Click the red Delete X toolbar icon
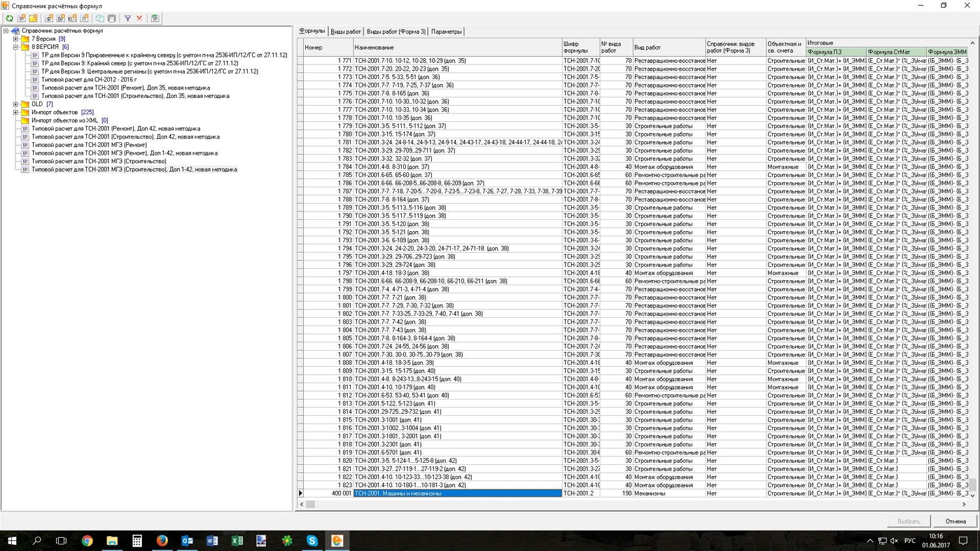Image resolution: width=980 pixels, height=551 pixels. pos(139,18)
